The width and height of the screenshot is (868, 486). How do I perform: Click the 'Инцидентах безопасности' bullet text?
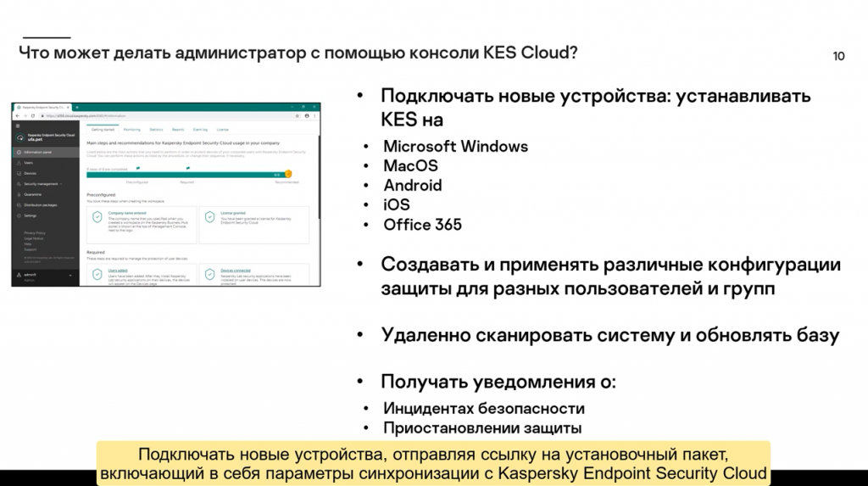pyautogui.click(x=484, y=409)
